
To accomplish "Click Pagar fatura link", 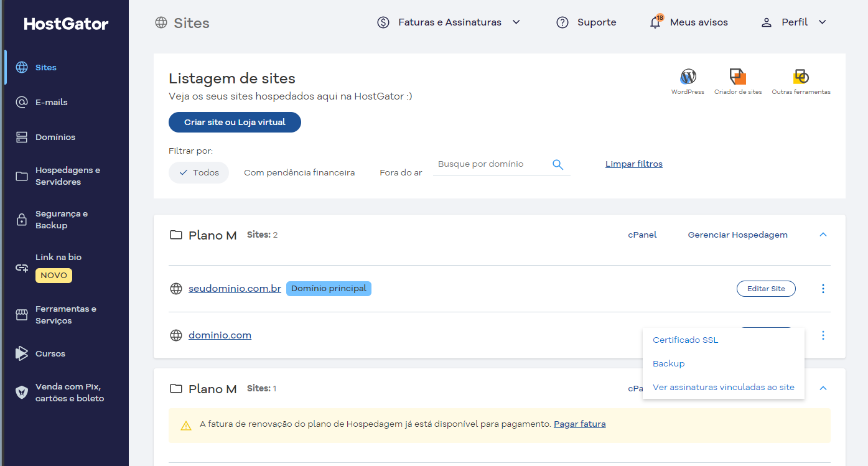I will click(x=579, y=424).
